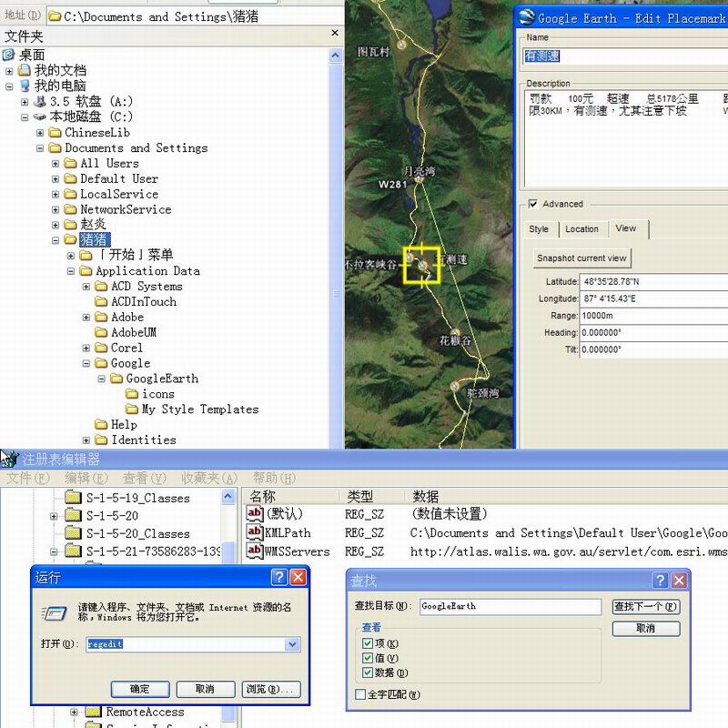
Task: Click the Desktop icon in folder tree
Action: 9,55
